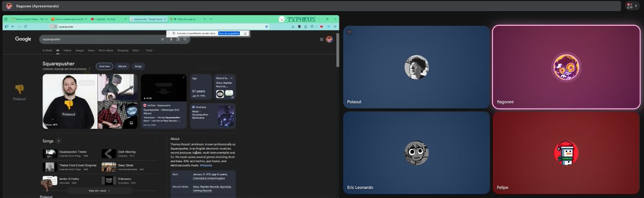Viewport: 644px width, 198px height.
Task: Open the Theme From Ernest Borgnine song
Action: point(70,167)
